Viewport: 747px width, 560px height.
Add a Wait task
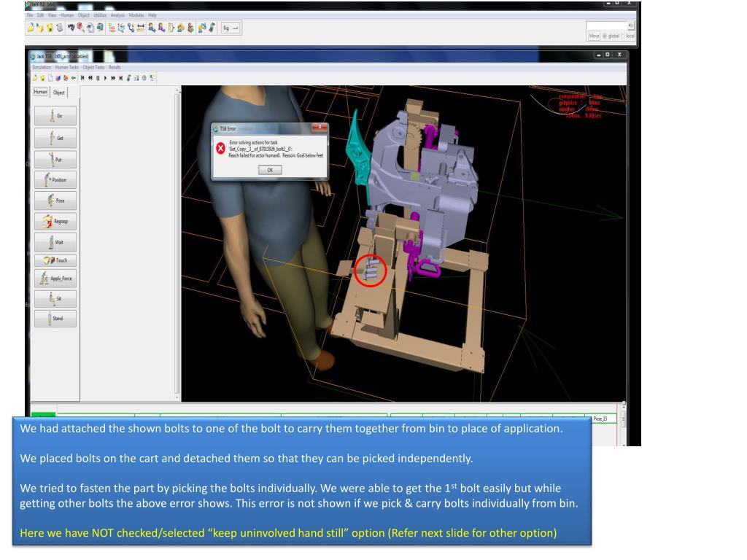point(55,240)
